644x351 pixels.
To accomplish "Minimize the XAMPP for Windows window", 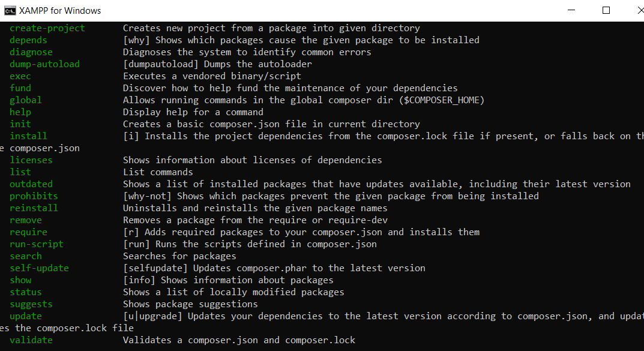I will [x=571, y=10].
